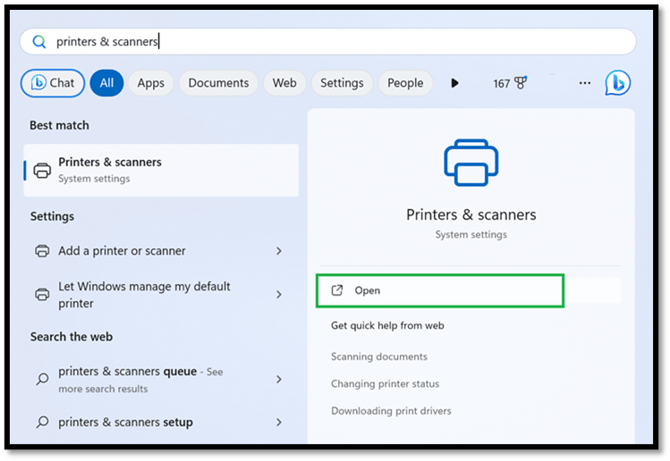
Task: Switch to the People filter tab
Action: click(x=405, y=83)
